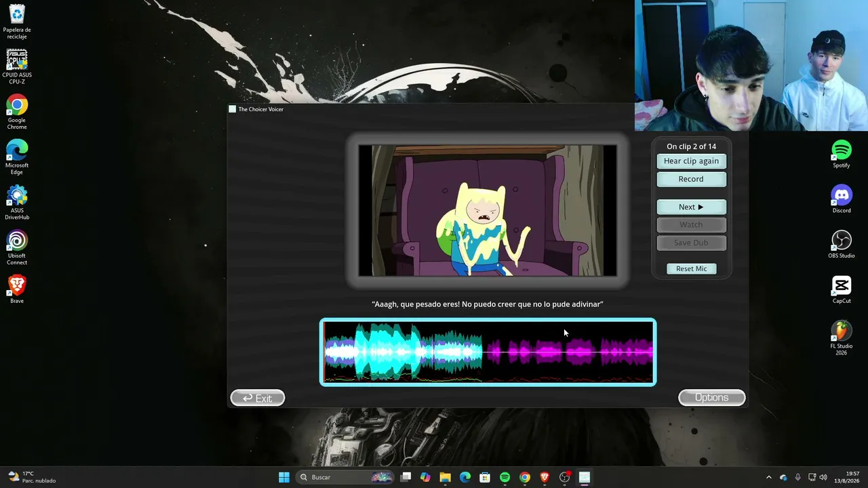Select The Choicer Voicer taskbar icon
This screenshot has height=488, width=868.
click(585, 477)
